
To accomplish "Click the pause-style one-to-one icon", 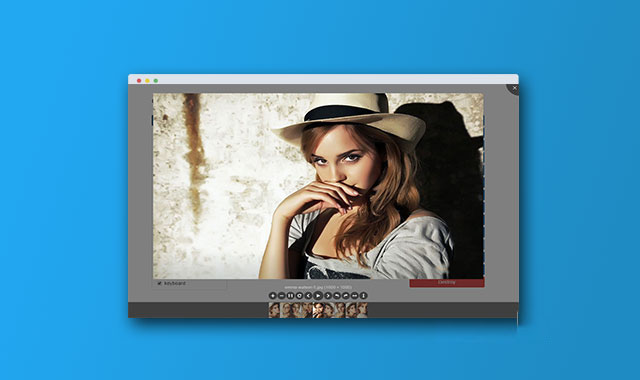I will tap(291, 296).
